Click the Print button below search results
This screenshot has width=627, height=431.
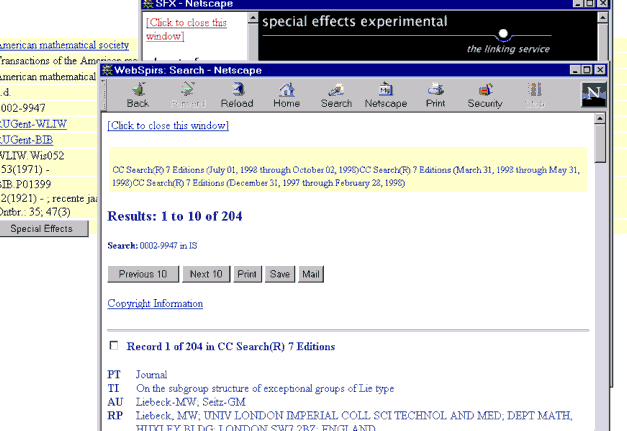[247, 274]
